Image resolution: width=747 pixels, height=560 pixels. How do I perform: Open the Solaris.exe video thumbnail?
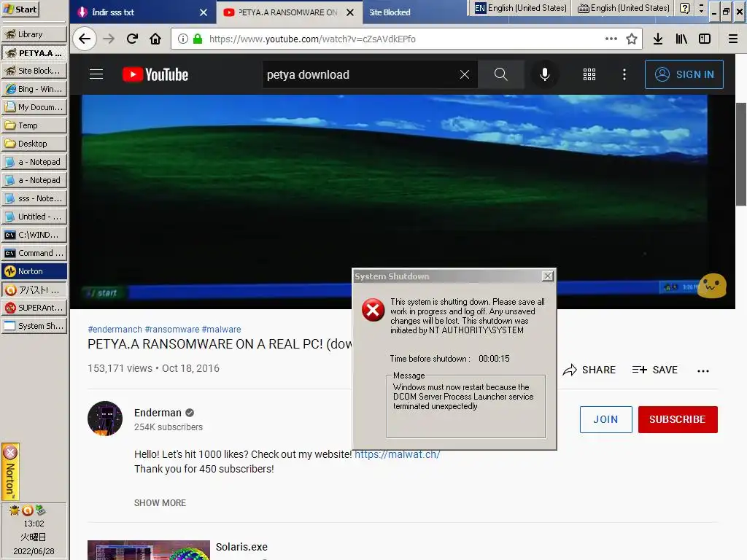tap(149, 550)
